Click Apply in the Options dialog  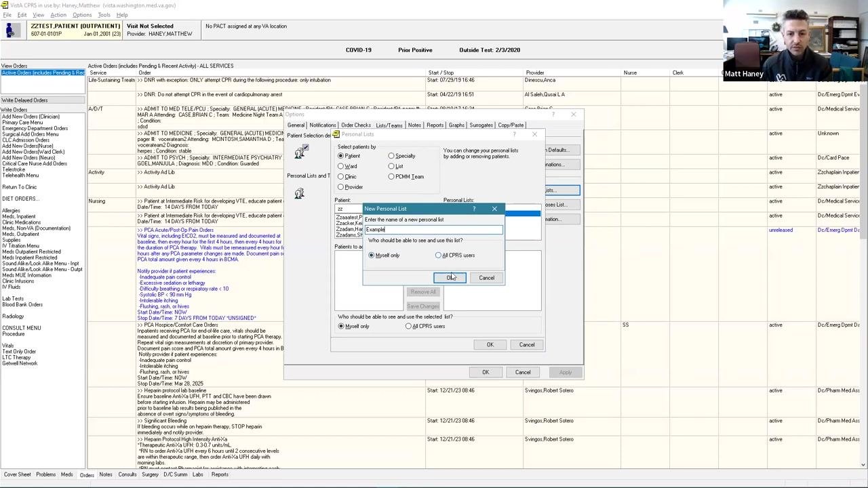(x=565, y=372)
